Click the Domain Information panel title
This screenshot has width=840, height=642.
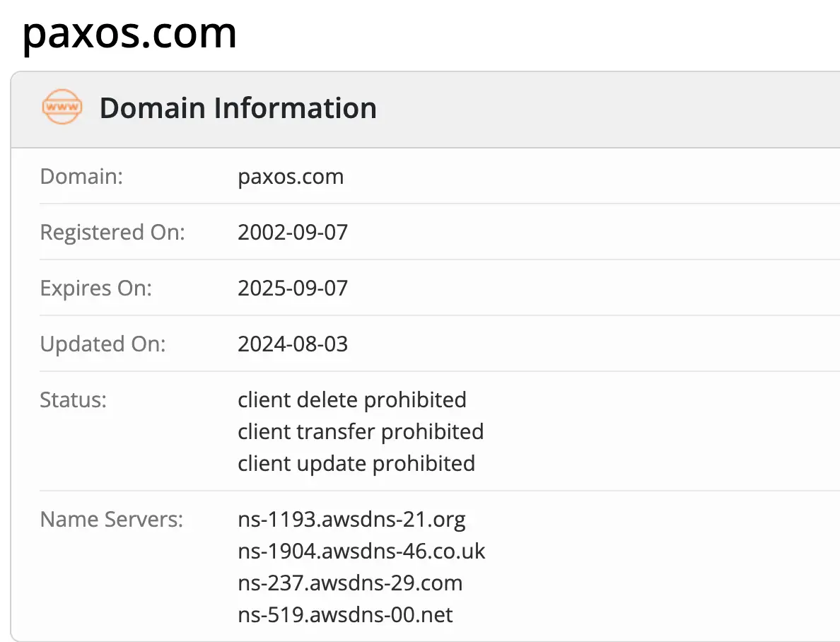click(x=238, y=108)
